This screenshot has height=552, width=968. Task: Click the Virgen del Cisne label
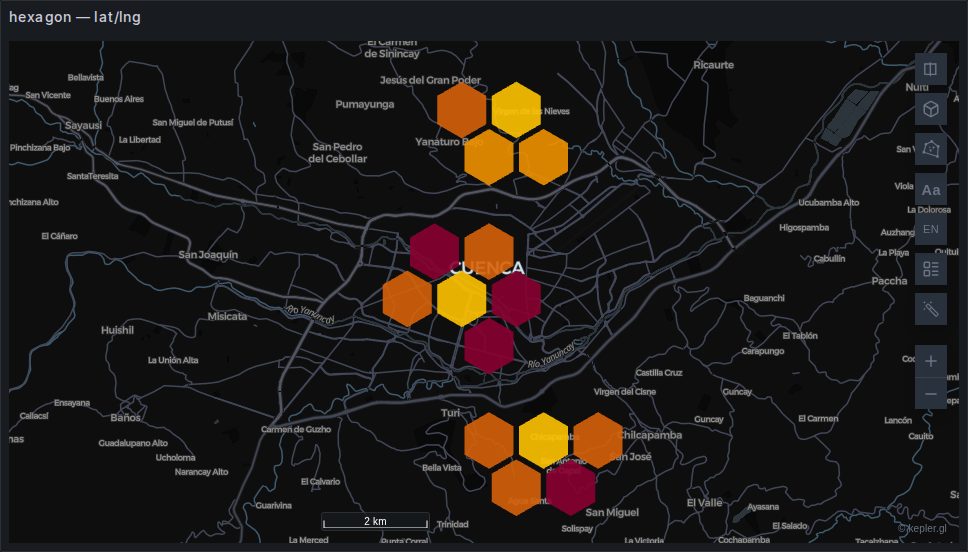coord(625,391)
